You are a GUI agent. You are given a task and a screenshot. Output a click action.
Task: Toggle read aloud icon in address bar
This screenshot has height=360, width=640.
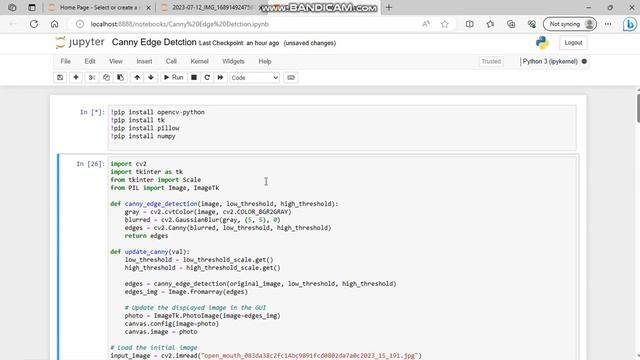[x=426, y=24]
